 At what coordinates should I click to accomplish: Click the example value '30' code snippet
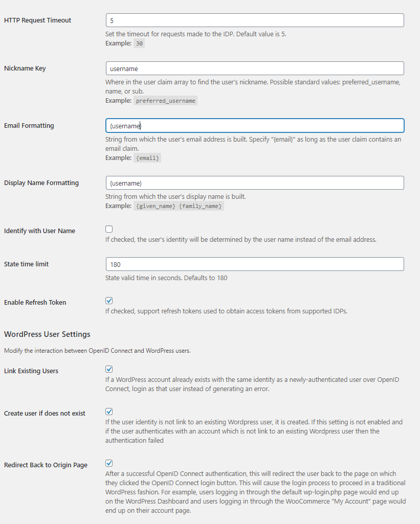click(x=139, y=44)
